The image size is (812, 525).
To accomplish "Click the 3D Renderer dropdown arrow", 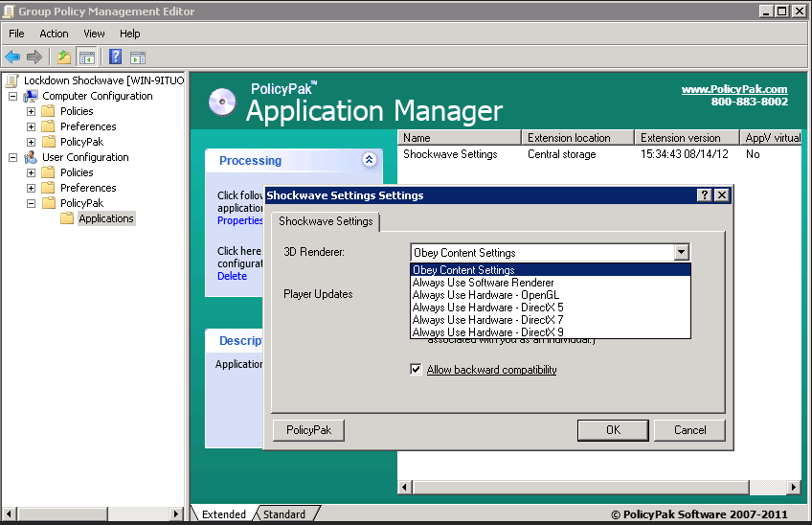I will pos(681,252).
